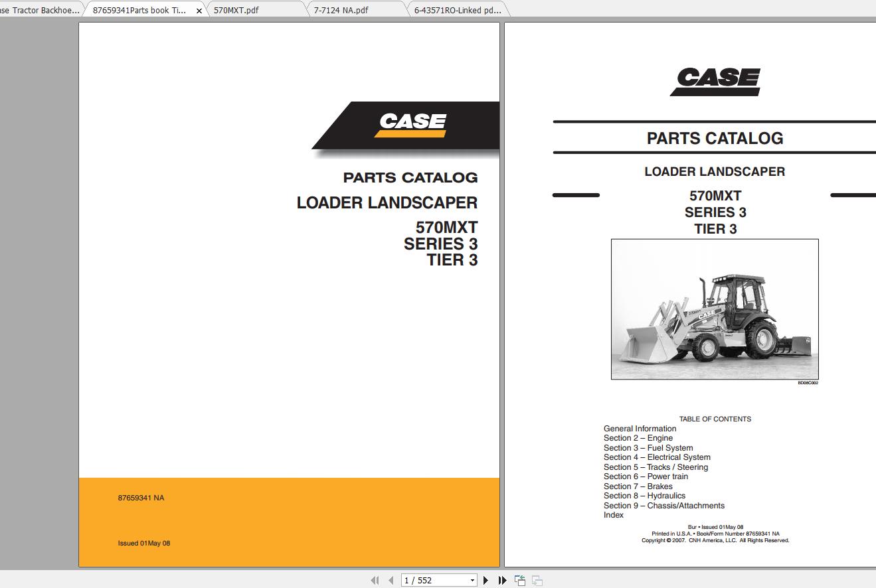This screenshot has height=588, width=876.
Task: Click the greyed-out next view icon
Action: coord(537,580)
